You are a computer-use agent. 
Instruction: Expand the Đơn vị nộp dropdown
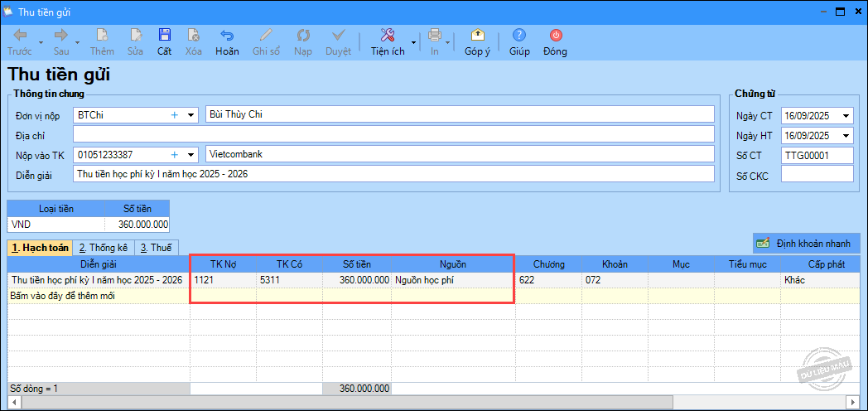point(191,114)
